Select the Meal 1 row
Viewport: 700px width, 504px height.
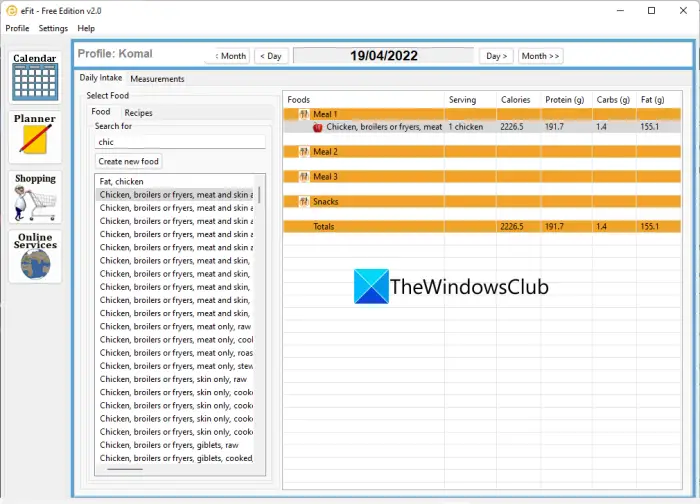tap(482, 114)
